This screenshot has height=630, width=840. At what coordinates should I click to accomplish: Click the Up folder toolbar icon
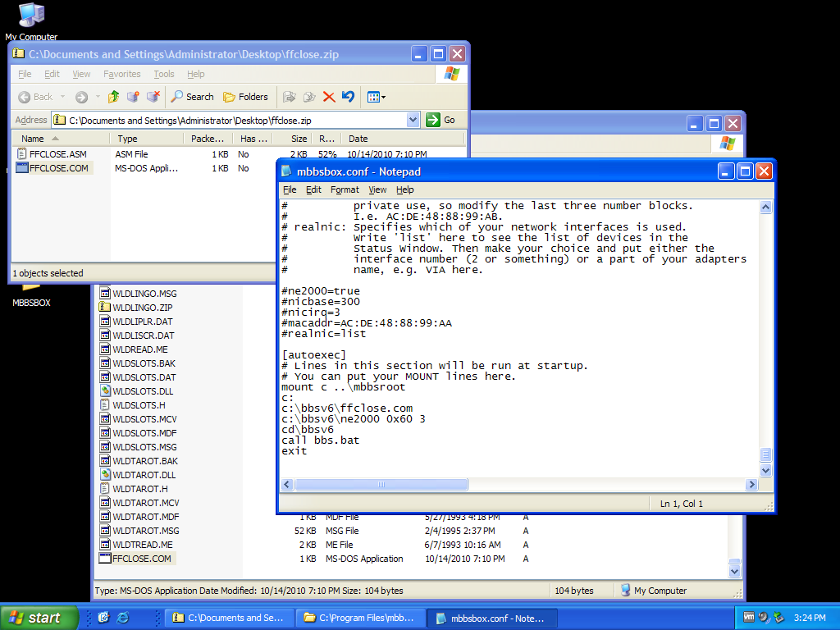click(x=113, y=97)
